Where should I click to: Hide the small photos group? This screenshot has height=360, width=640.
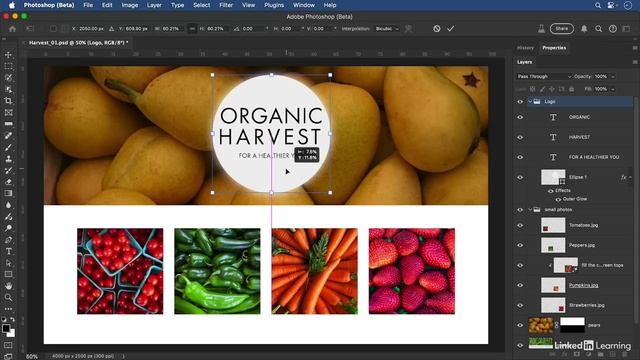[520, 210]
